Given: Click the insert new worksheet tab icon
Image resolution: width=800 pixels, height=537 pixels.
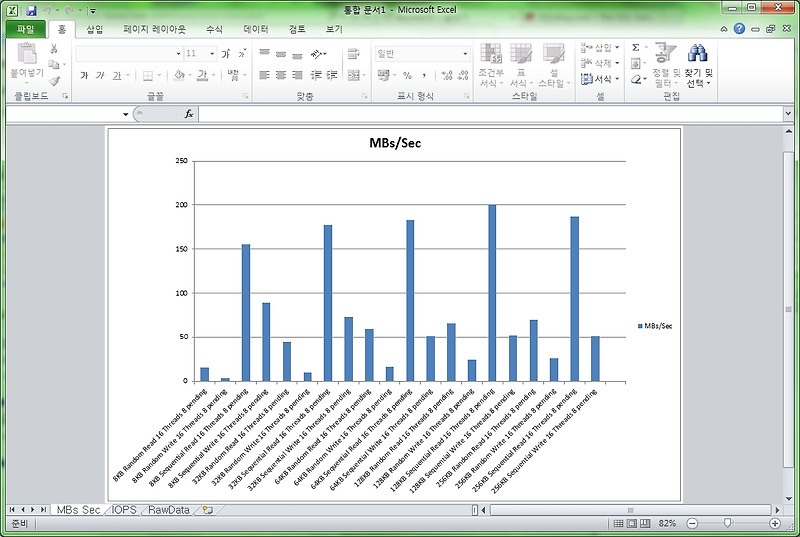Looking at the screenshot, I should click(x=208, y=509).
